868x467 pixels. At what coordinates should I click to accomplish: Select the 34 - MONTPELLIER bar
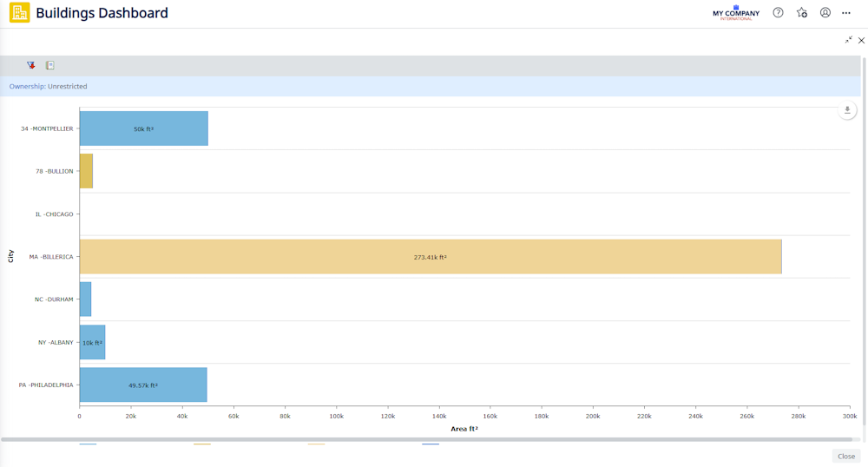tap(144, 128)
